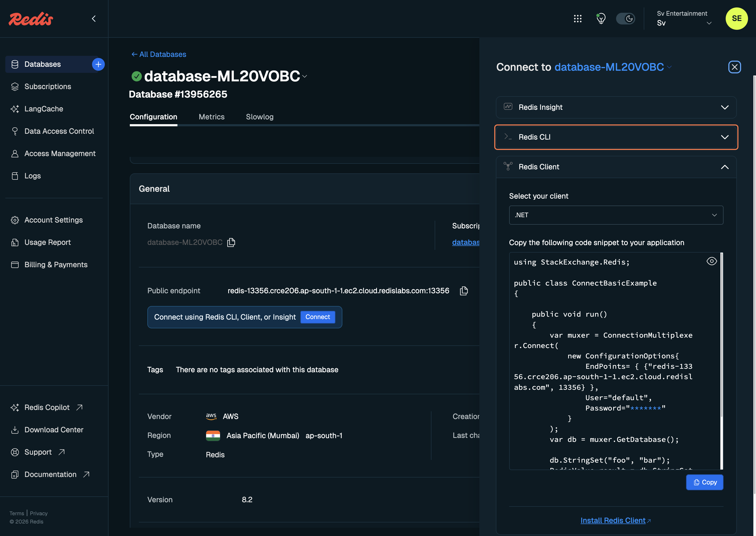
Task: Toggle the dark mode switch
Action: (626, 19)
